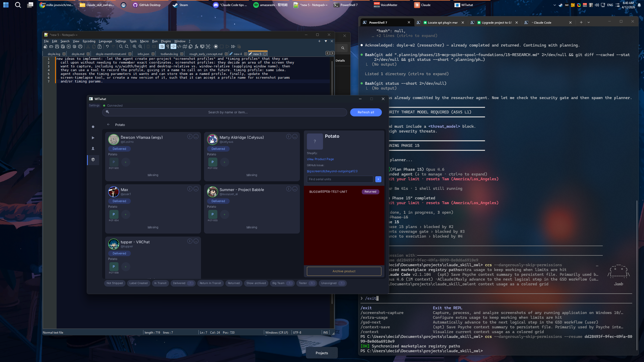
Task: Go back using the arrow beside Potato
Action: pos(108,124)
